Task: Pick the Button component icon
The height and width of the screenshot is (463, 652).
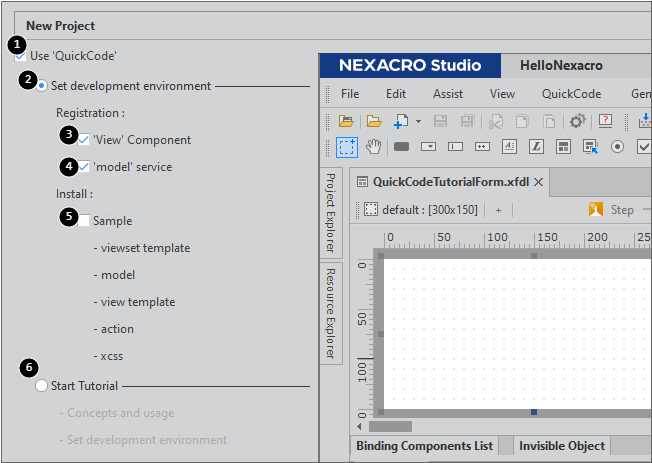Action: (x=402, y=147)
